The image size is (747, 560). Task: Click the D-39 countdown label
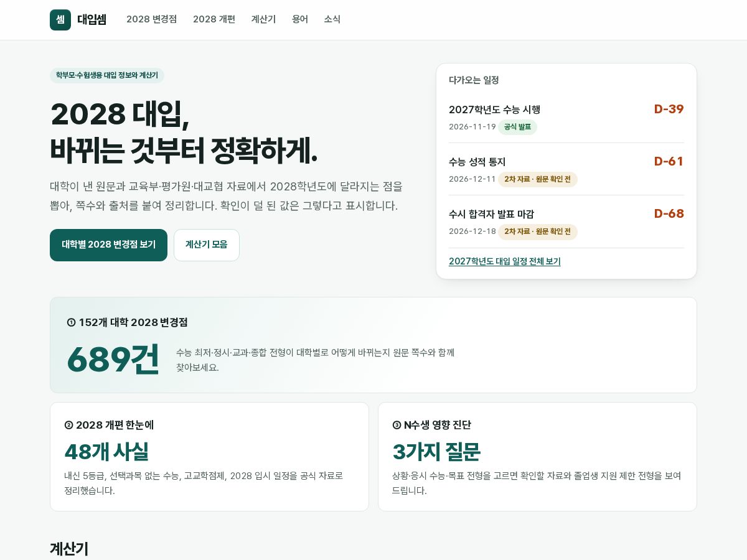(x=669, y=110)
